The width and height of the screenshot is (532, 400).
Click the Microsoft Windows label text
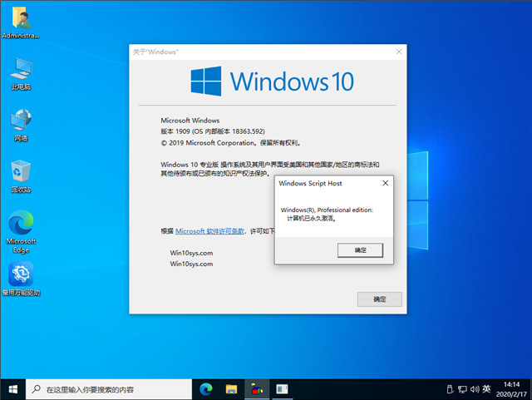[190, 121]
